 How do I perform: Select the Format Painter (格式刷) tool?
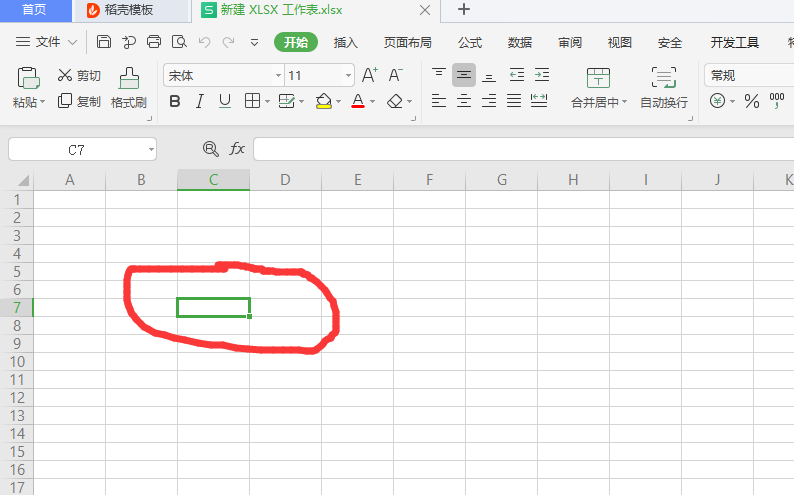129,88
